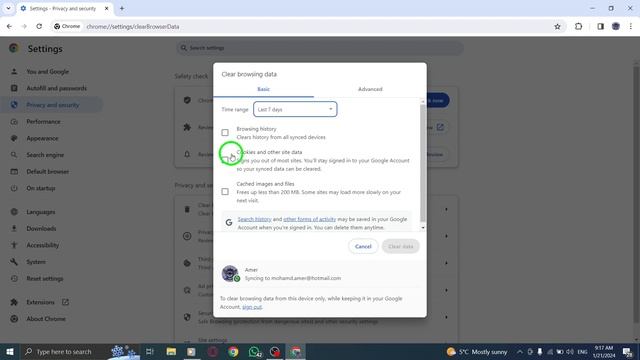This screenshot has height=360, width=640.
Task: Open You and Google settings
Action: click(x=47, y=71)
